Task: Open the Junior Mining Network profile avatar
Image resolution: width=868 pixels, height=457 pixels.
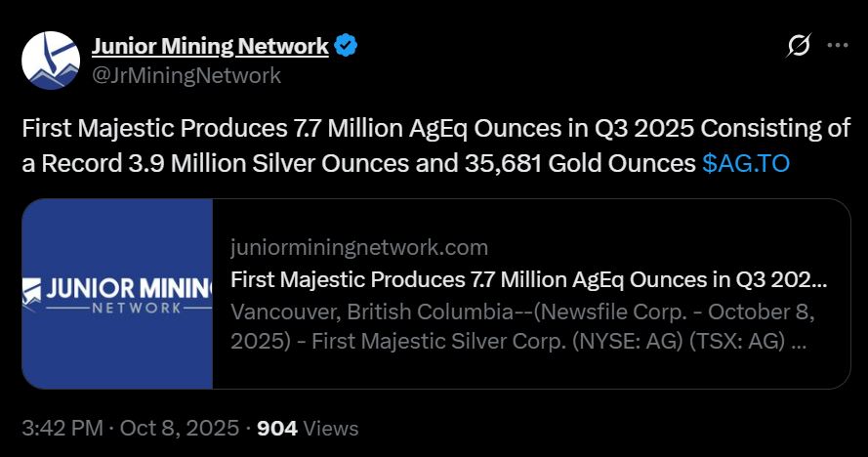Action: coord(51,60)
